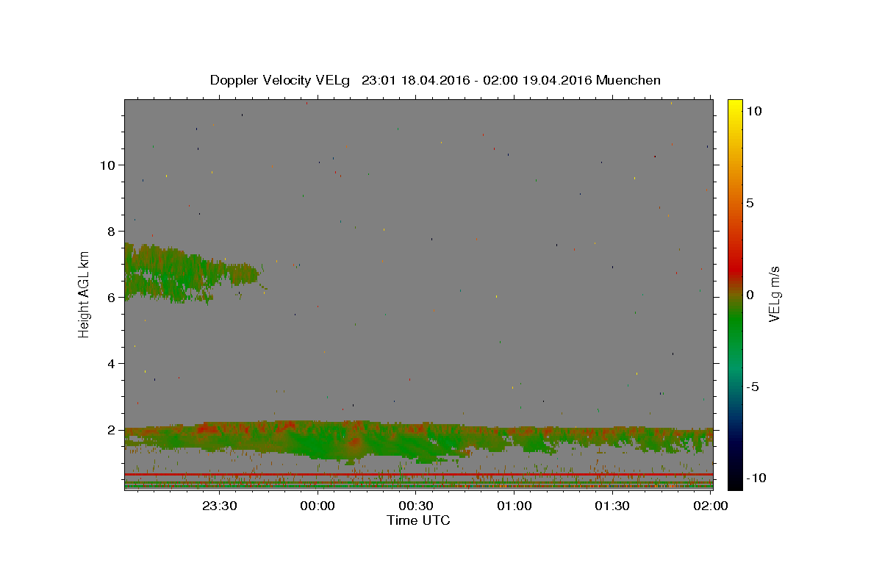Click the Time UTC axis label

coord(418,520)
